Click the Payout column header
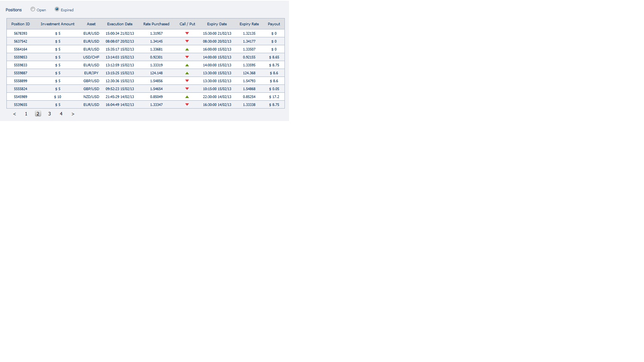This screenshot has width=644, height=362. [x=274, y=24]
